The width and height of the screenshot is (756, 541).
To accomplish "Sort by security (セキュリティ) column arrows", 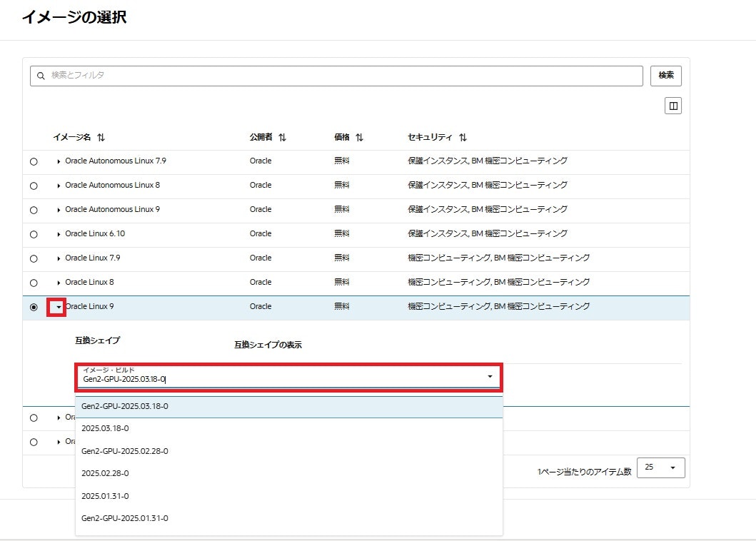I will click(x=463, y=138).
